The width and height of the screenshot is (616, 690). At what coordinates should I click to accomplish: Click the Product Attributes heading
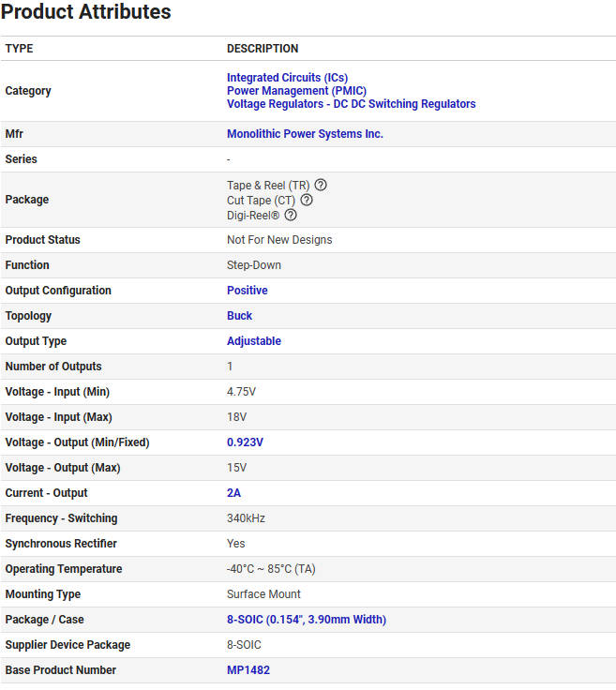click(86, 13)
